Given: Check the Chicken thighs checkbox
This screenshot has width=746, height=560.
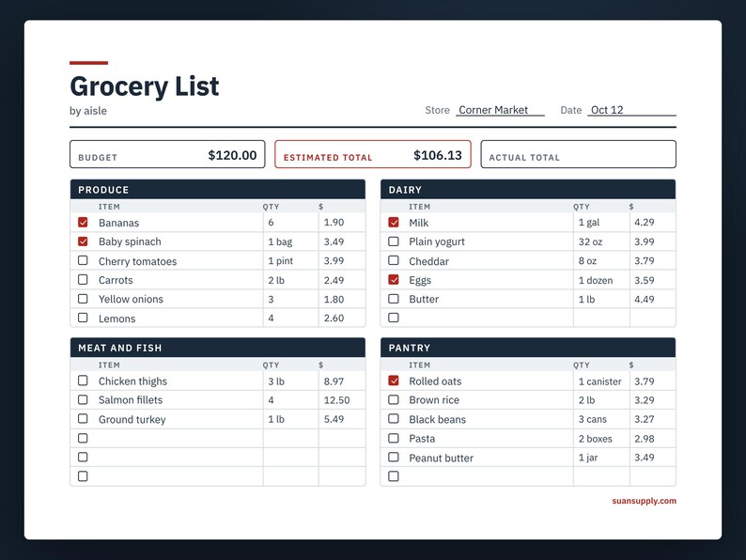Looking at the screenshot, I should (83, 381).
